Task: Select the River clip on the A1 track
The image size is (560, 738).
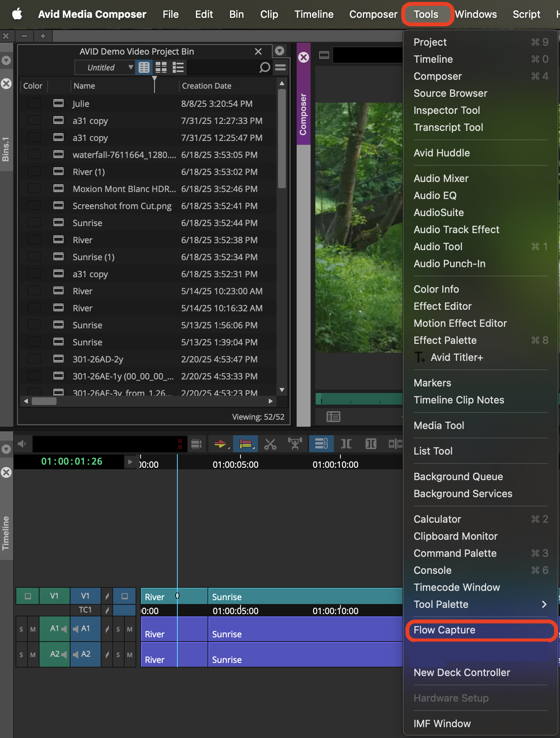Action: click(x=174, y=630)
